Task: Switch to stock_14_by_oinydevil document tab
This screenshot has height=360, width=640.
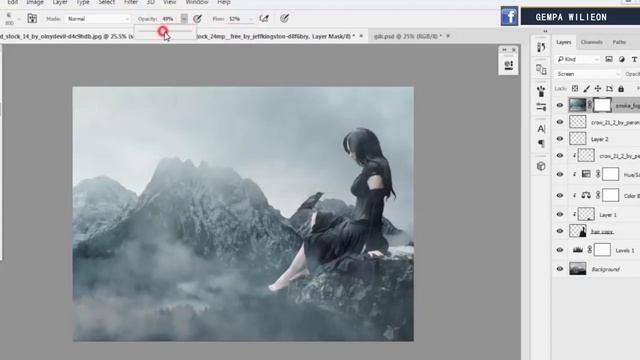Action: tap(67, 36)
